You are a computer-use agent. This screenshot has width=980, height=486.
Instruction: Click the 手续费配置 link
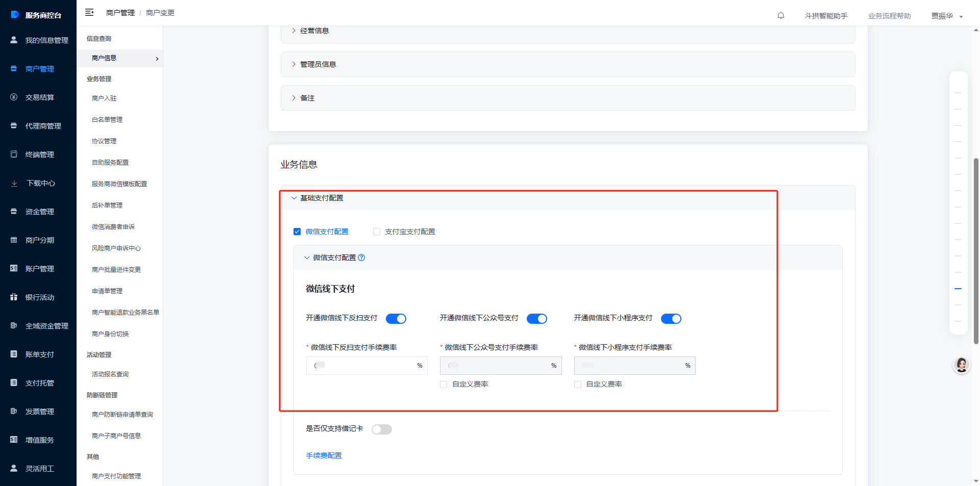point(324,455)
